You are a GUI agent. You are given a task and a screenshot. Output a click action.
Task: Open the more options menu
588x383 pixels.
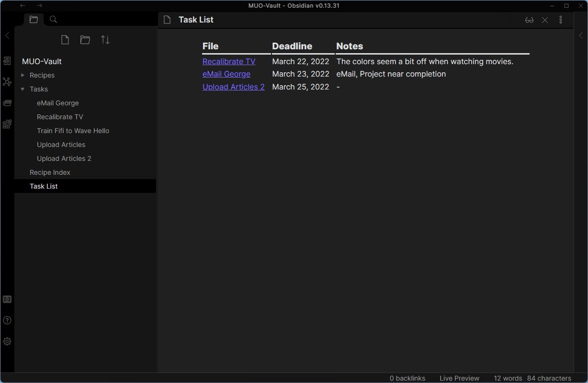tap(561, 20)
